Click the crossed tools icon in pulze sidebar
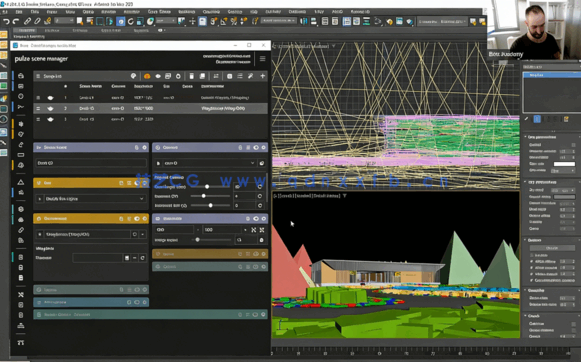Image resolution: width=581 pixels, height=362 pixels. pyautogui.click(x=21, y=295)
